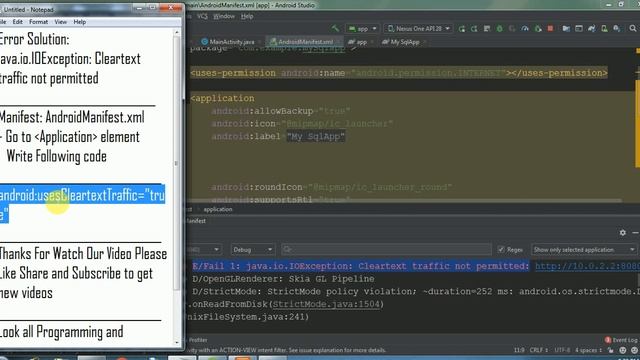Click the Notepad scrollbar down arrow

[177, 342]
